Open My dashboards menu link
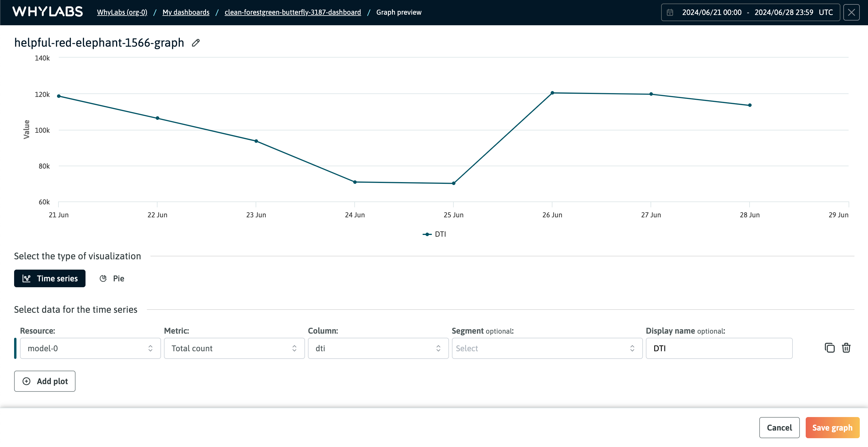This screenshot has width=868, height=447. point(185,11)
